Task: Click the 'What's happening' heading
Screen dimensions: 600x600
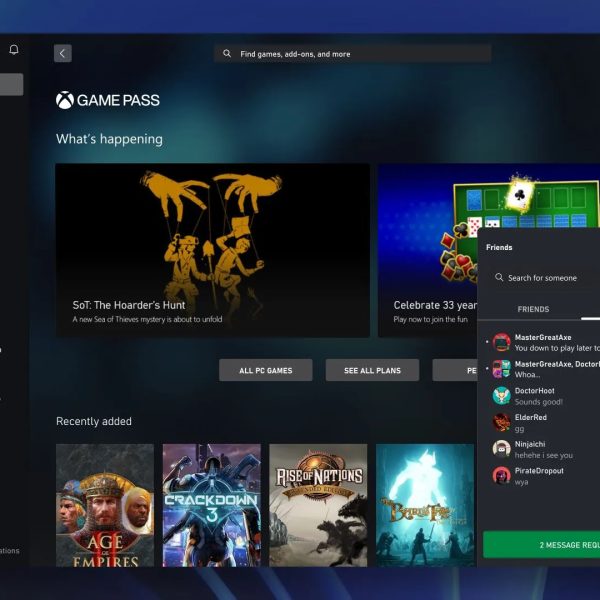Action: 109,139
